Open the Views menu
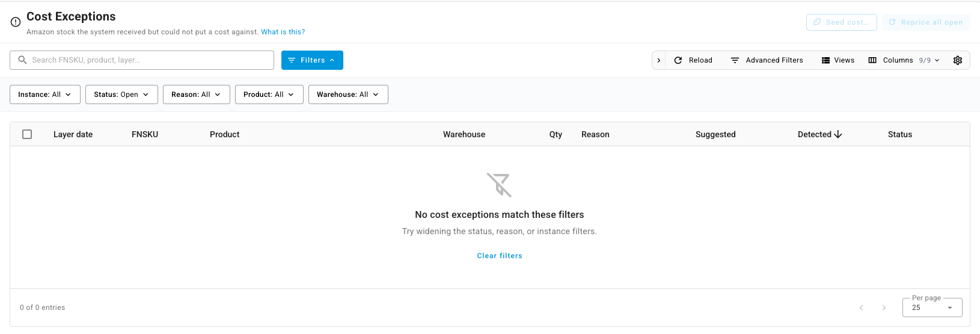Screen dimensions: 980x334 [x=838, y=60]
